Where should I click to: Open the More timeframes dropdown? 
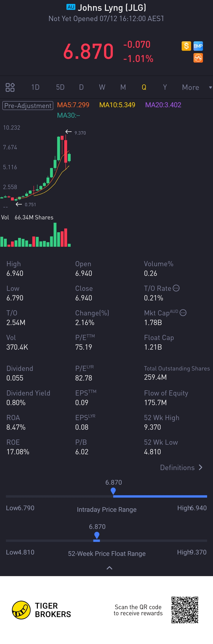tap(197, 87)
